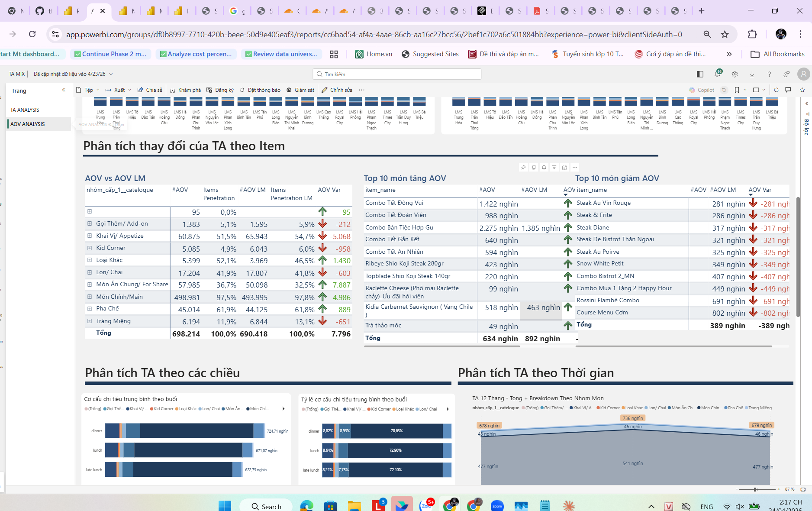This screenshot has width=812, height=511.
Task: Open visual in focus mode
Action: coord(564,168)
